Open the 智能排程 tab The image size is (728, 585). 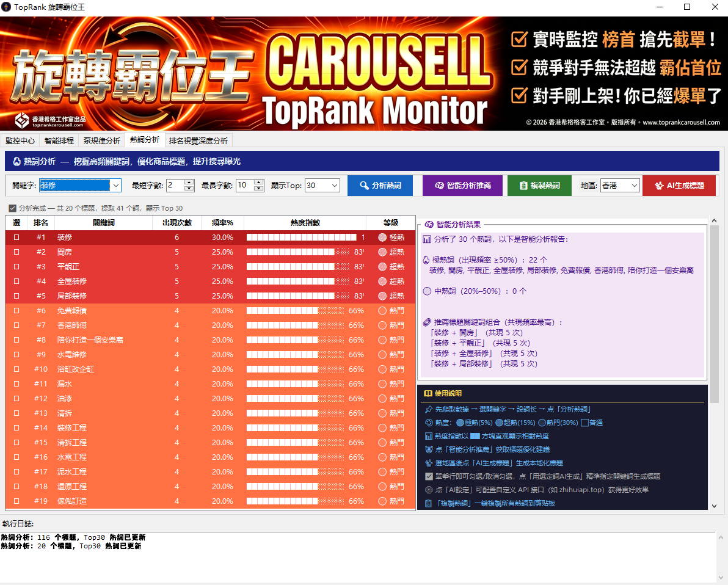(59, 140)
